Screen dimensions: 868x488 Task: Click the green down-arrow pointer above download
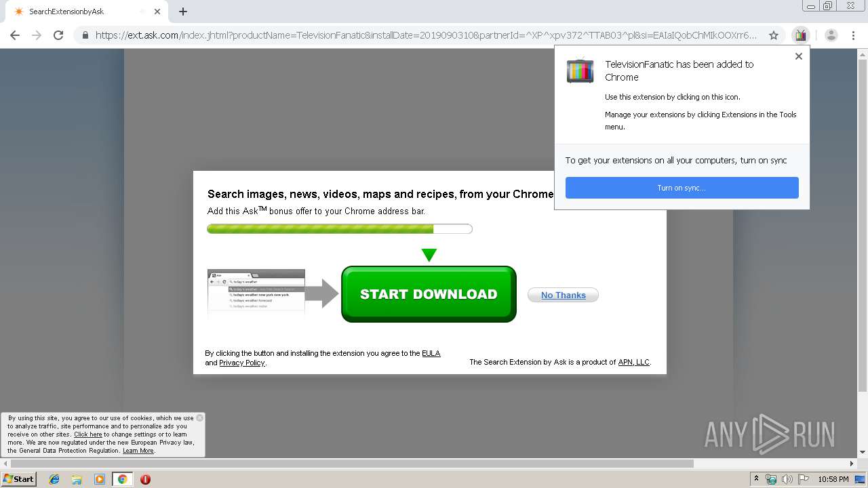point(429,255)
